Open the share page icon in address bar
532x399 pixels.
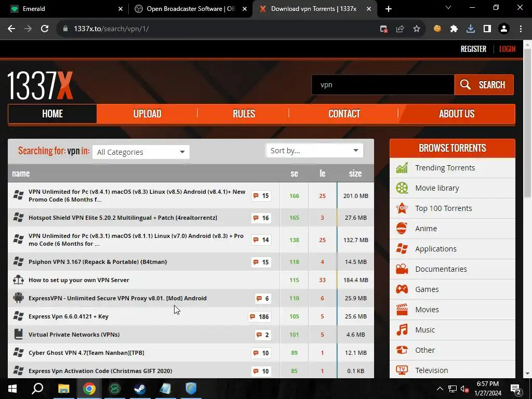[x=400, y=29]
